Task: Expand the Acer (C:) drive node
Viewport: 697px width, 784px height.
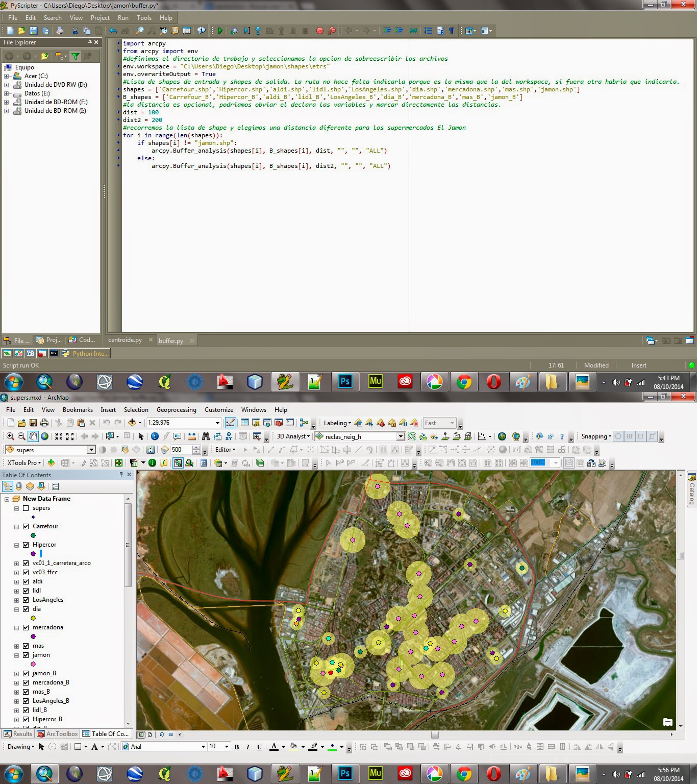Action: pos(7,76)
